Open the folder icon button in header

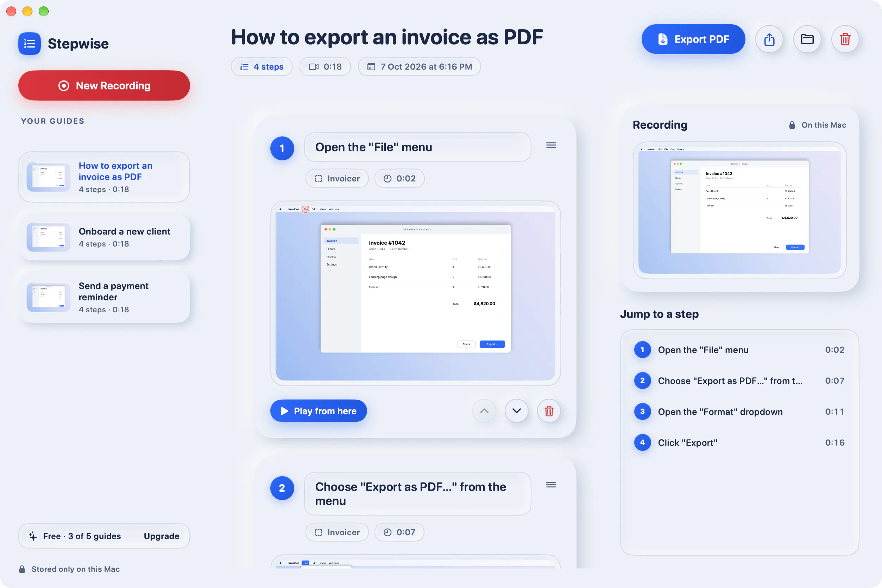coord(807,39)
